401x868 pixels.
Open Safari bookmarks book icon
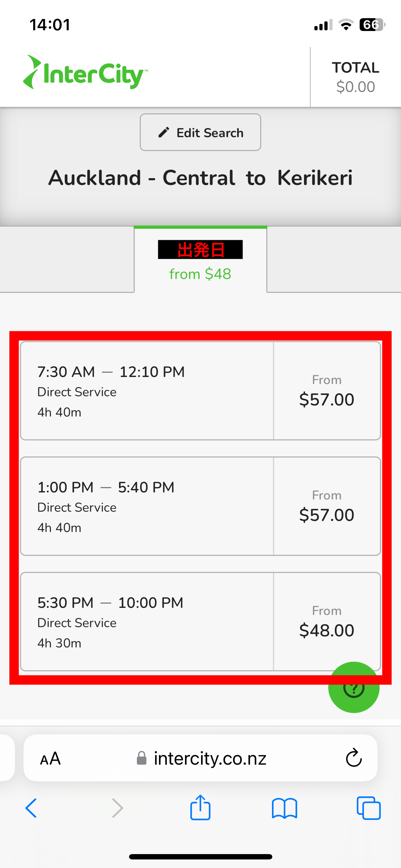[284, 808]
